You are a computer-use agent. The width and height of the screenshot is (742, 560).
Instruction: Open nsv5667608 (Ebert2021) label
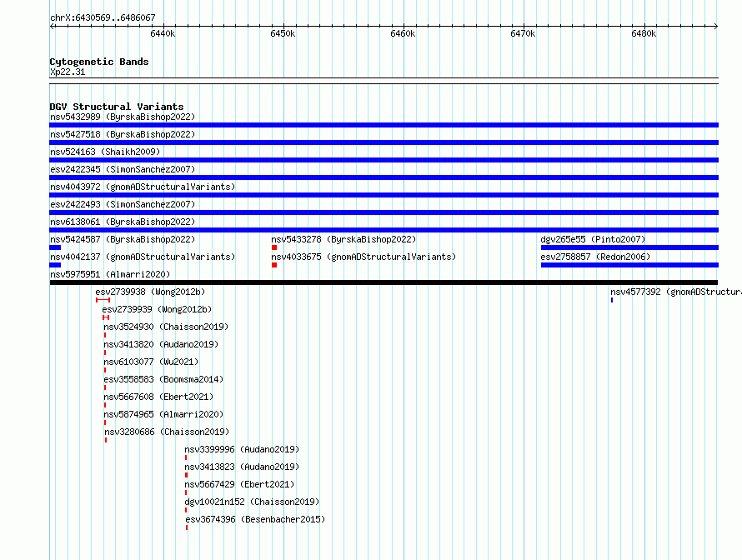click(x=158, y=397)
